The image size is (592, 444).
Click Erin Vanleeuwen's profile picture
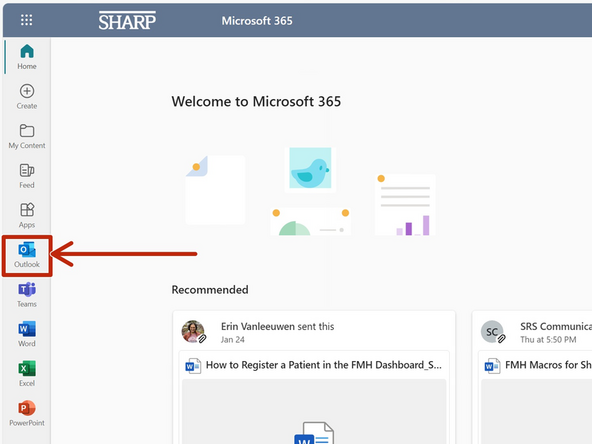point(193,331)
